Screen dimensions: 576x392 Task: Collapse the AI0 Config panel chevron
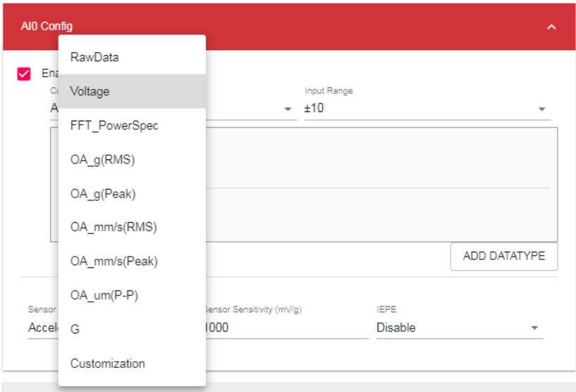click(551, 27)
